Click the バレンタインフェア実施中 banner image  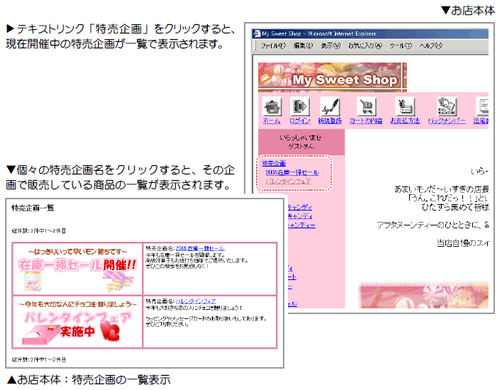tap(77, 322)
